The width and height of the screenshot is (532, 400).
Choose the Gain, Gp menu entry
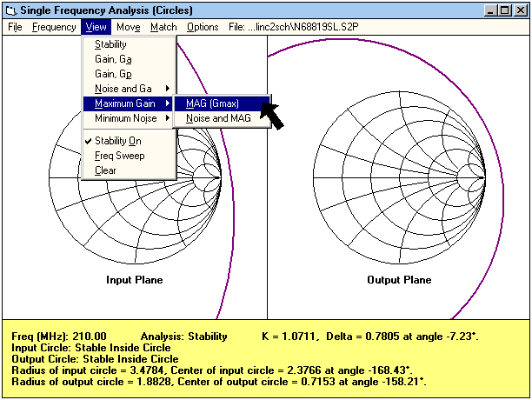click(x=113, y=73)
